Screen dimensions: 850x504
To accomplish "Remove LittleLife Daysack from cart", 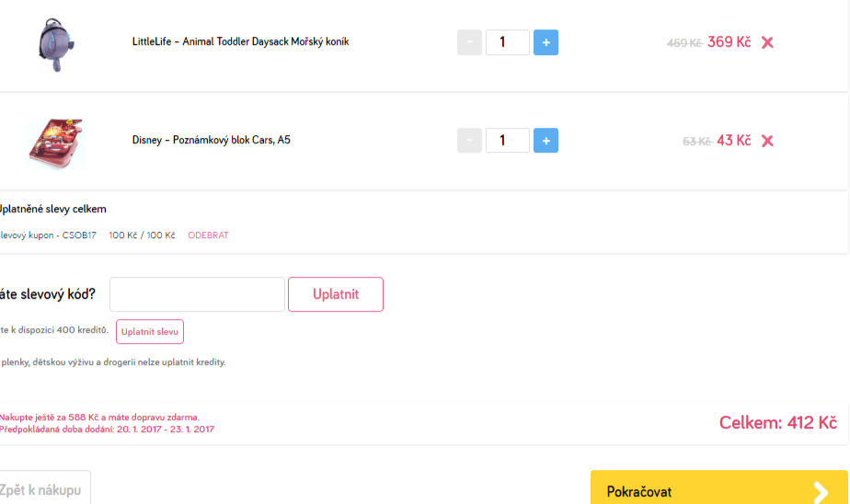I will pyautogui.click(x=767, y=42).
